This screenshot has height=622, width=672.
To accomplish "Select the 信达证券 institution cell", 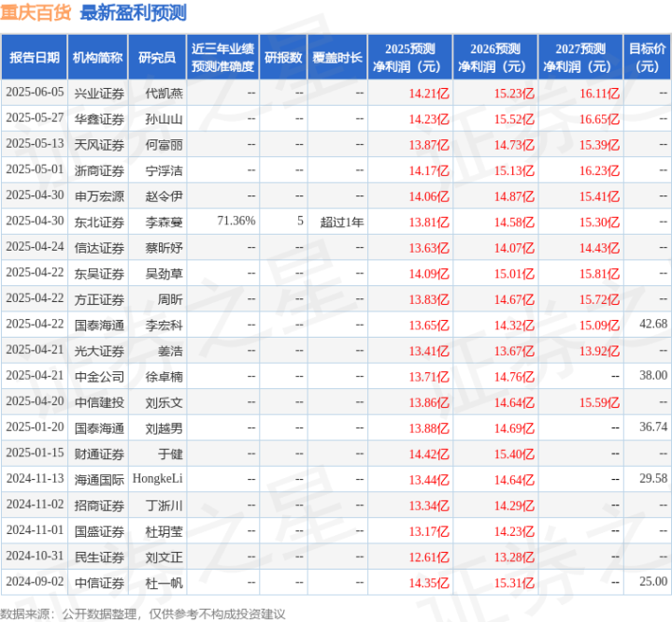I will 99,248.
